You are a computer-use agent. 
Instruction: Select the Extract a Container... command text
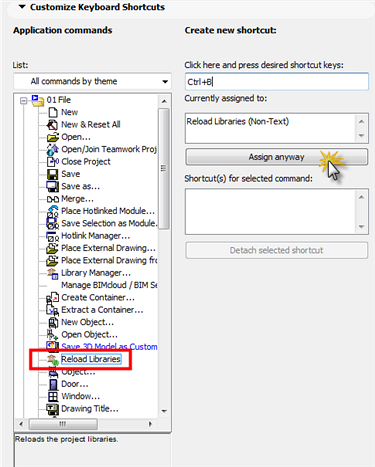click(102, 310)
